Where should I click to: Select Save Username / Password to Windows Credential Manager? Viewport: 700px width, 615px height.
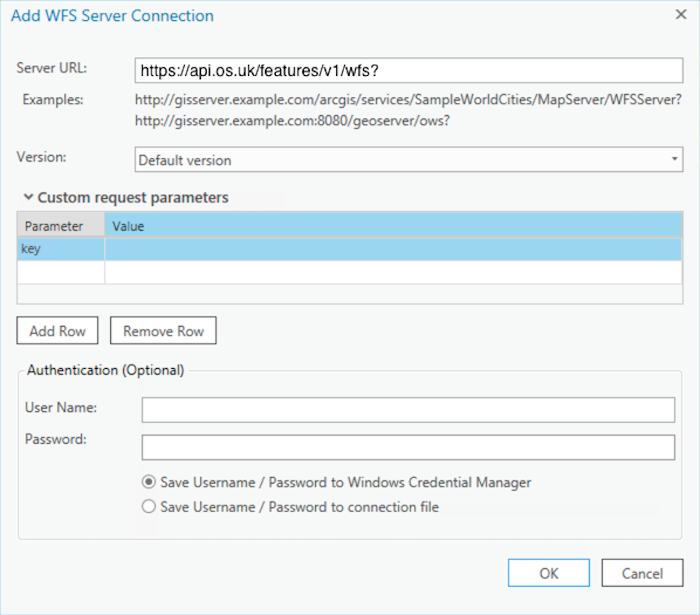149,482
